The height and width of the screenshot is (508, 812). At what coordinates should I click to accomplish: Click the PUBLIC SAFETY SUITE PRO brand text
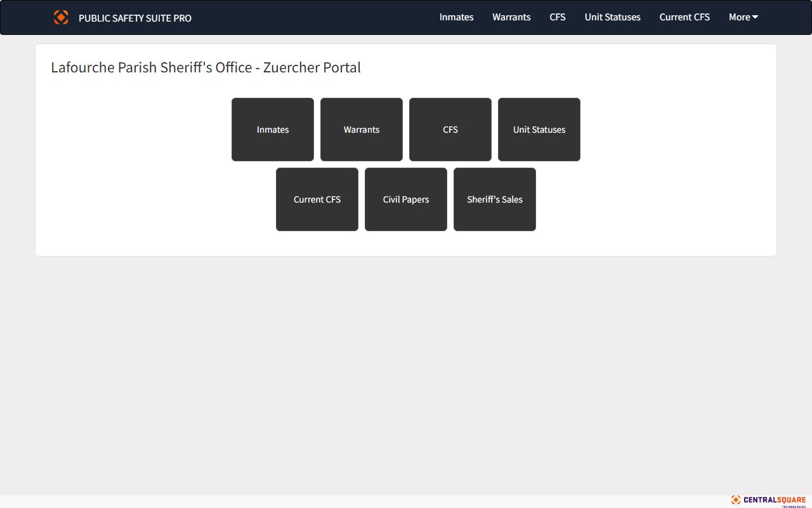click(x=134, y=18)
